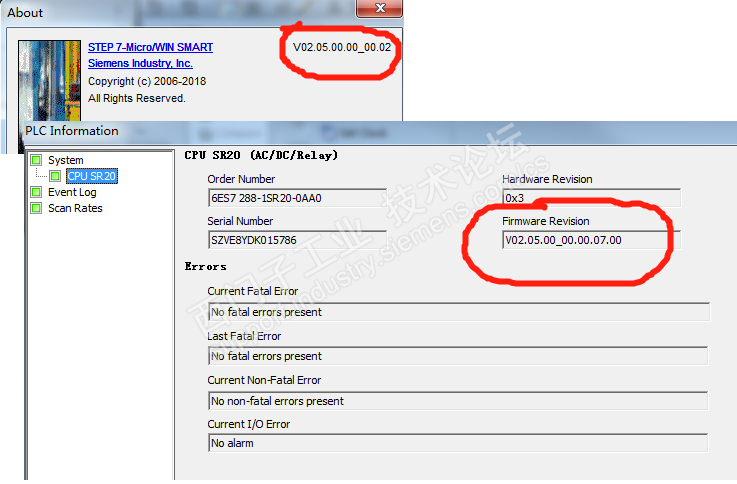Screen dimensions: 737x484
Task: Click the Firmware Revision field V02.05.00_00.00.07.00
Action: click(x=591, y=240)
